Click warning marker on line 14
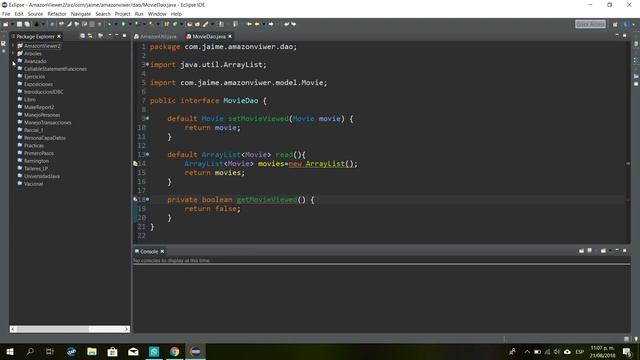 point(135,164)
